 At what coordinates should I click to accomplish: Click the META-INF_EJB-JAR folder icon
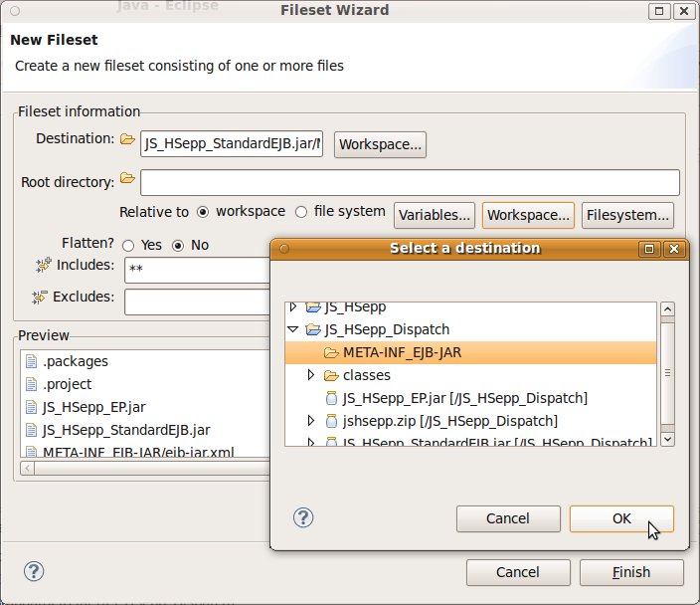pos(332,352)
